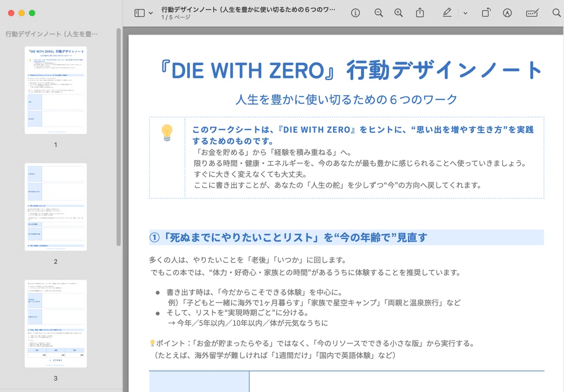The height and width of the screenshot is (392, 564).
Task: Click subtitle 人生を豊かに使い切るための６つのワーク
Action: [x=346, y=100]
